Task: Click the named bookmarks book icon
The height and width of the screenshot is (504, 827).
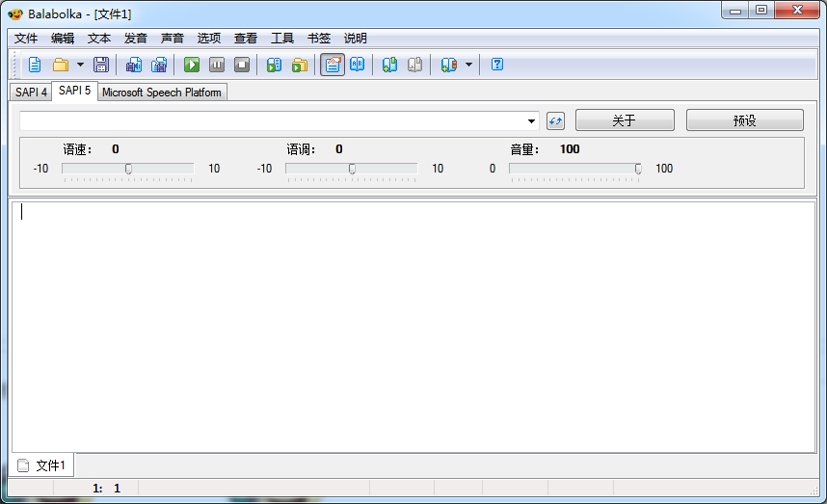Action: (x=448, y=65)
